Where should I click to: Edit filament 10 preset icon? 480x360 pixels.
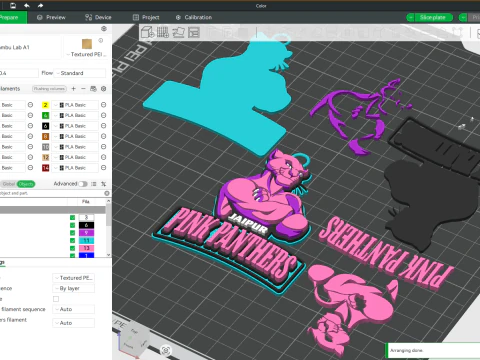[x=104, y=147]
